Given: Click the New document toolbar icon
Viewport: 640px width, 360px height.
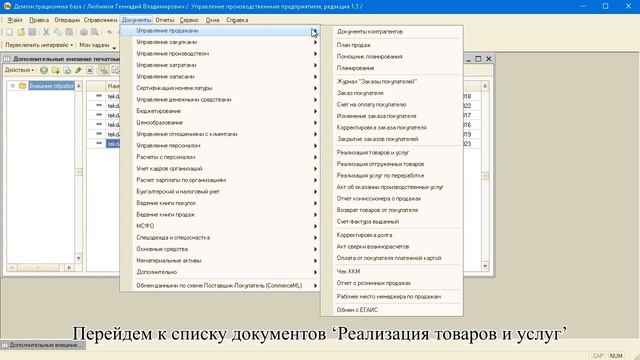Looking at the screenshot, I should [x=9, y=32].
